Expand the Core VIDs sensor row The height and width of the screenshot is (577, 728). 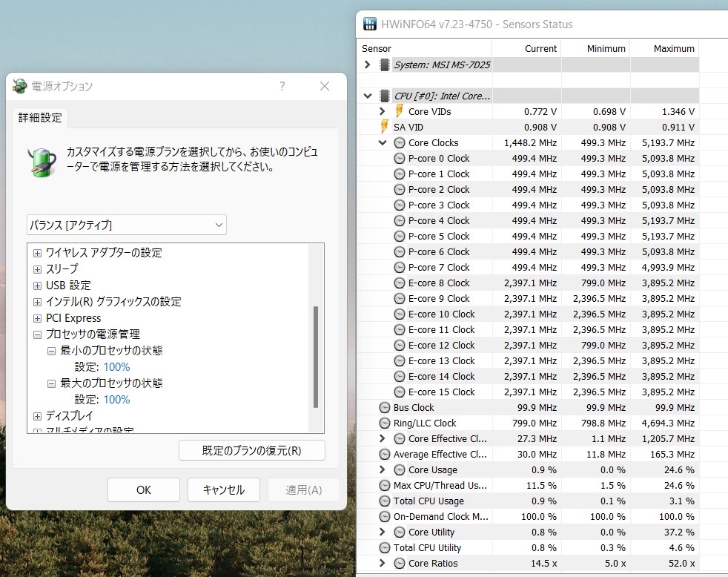click(x=383, y=111)
